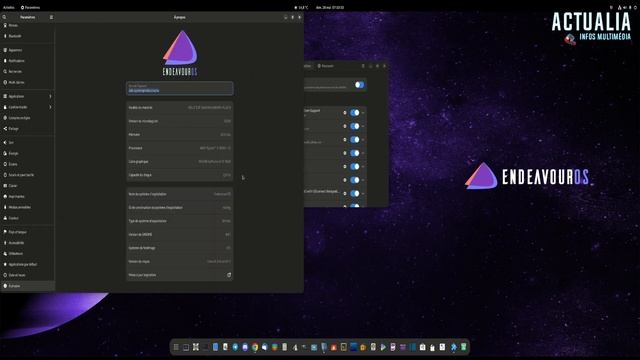The width and height of the screenshot is (640, 360).
Task: Open the system status menu in top bar
Action: coord(627,7)
